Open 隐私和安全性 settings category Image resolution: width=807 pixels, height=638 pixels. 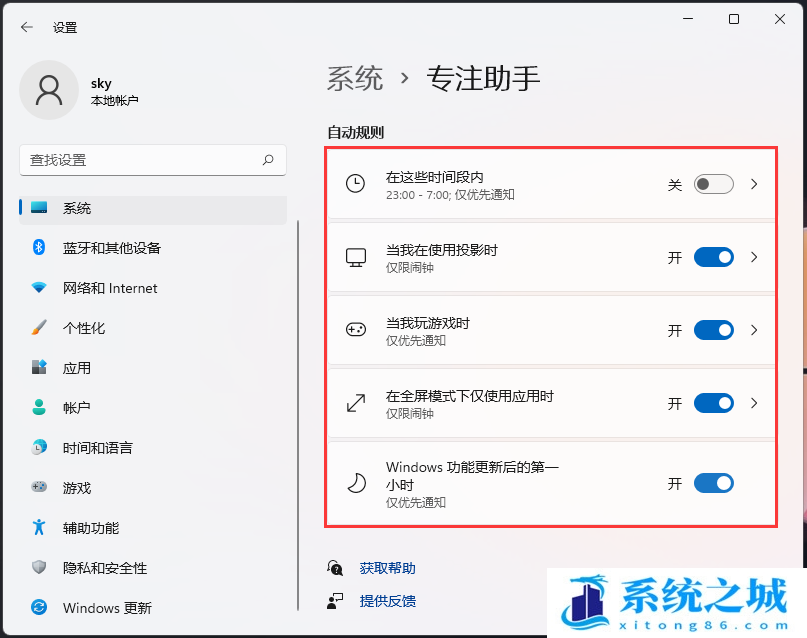coord(153,568)
